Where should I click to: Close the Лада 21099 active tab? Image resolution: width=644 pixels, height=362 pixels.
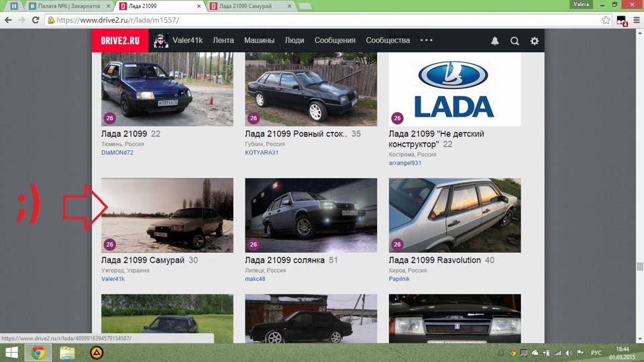tap(199, 6)
